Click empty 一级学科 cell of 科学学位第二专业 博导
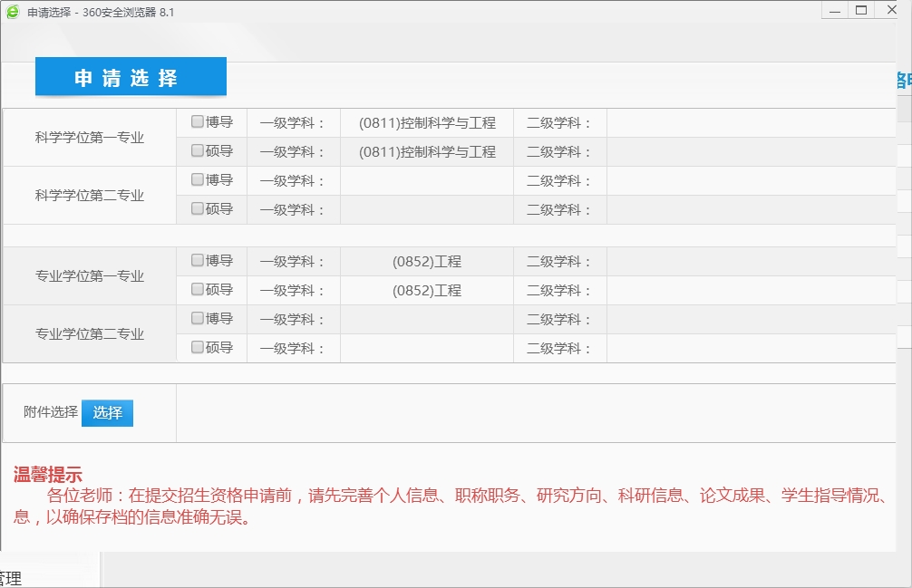The width and height of the screenshot is (912, 588). [427, 181]
